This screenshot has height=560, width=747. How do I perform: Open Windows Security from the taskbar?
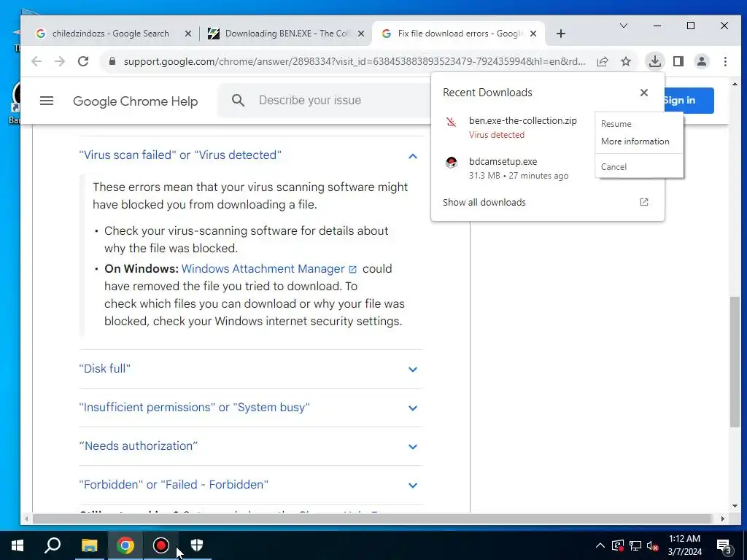coord(197,545)
